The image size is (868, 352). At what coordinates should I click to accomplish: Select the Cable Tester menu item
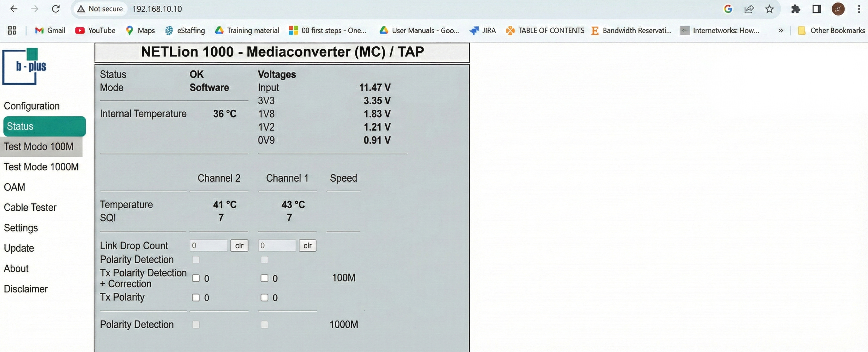point(30,207)
